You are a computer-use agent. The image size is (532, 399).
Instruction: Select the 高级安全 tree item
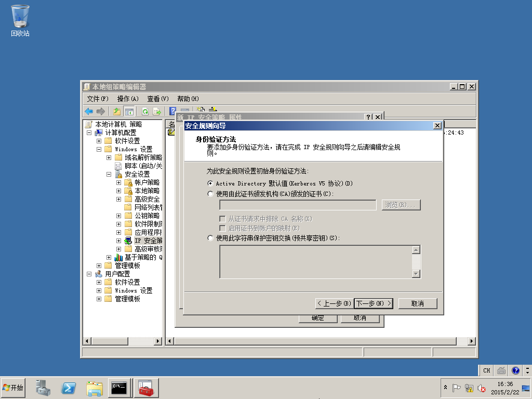pyautogui.click(x=147, y=199)
